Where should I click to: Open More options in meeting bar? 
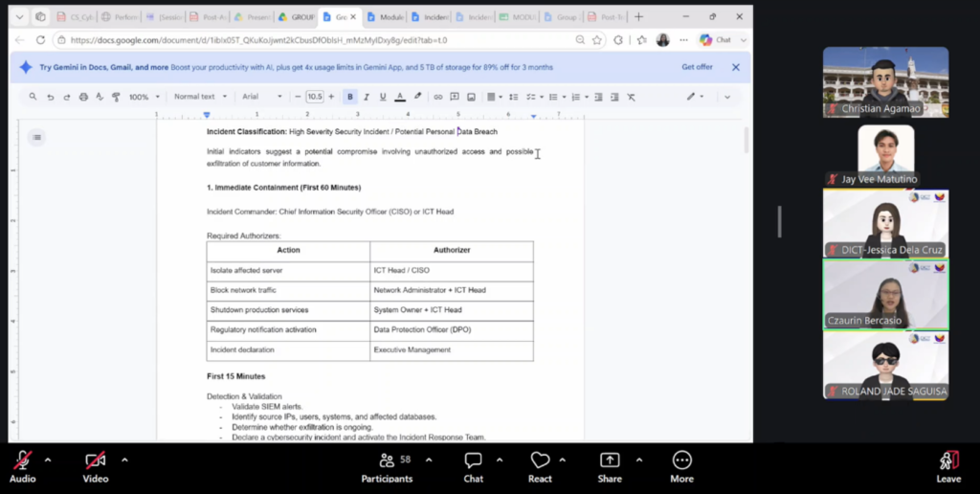(681, 467)
